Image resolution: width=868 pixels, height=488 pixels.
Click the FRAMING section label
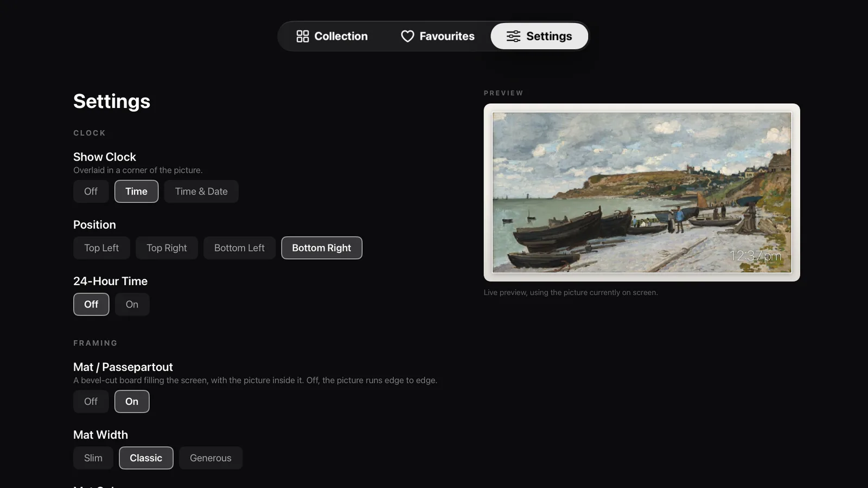(95, 343)
